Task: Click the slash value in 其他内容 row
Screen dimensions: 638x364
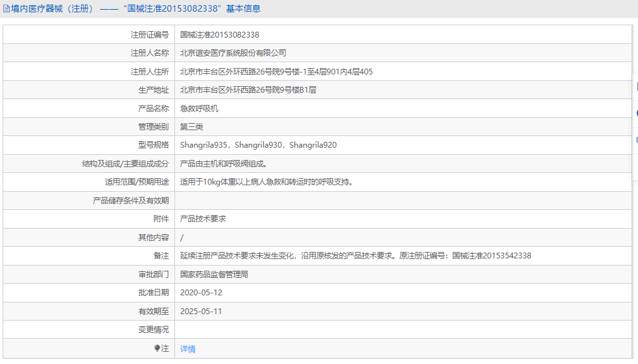Action: coord(182,238)
